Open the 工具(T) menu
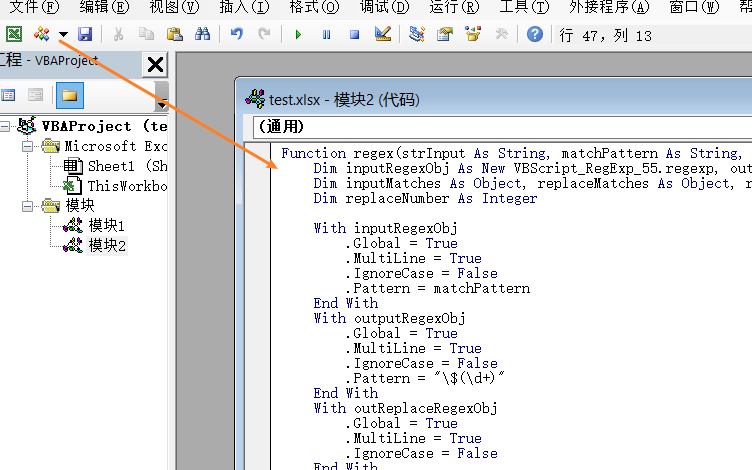Screen dimensions: 752x470 coord(524,7)
